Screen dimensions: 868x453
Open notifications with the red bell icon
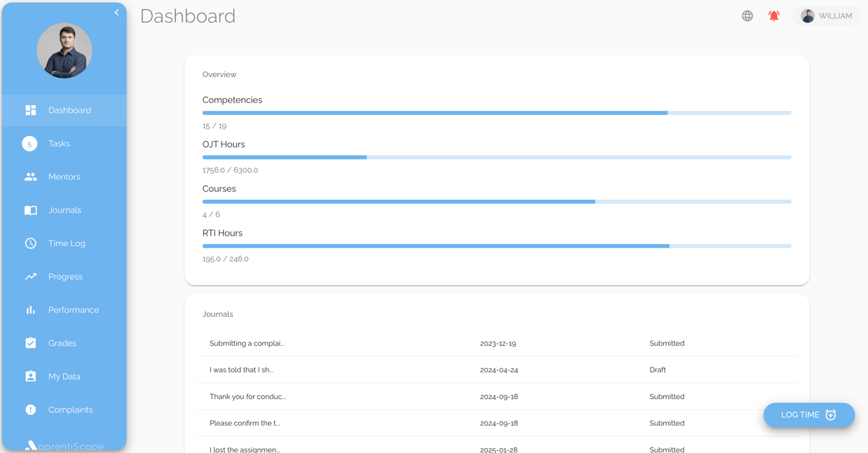click(x=774, y=16)
